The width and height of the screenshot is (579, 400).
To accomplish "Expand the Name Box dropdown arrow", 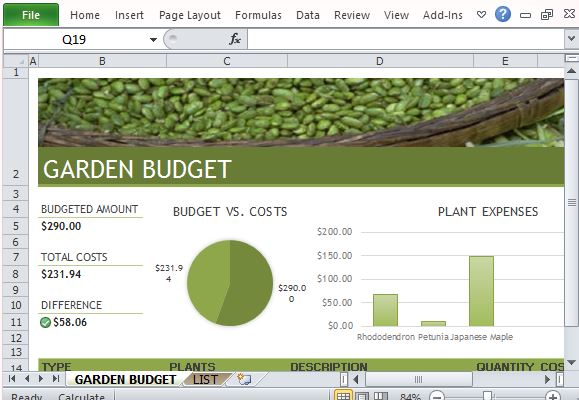I will point(153,40).
